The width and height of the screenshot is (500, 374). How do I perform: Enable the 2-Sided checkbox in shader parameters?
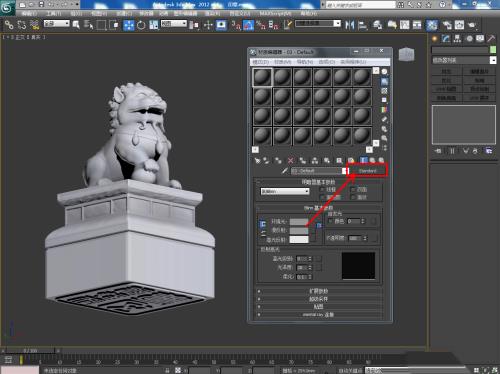click(353, 189)
